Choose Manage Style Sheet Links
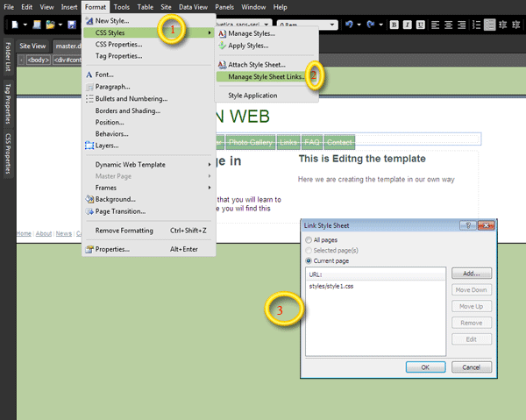The image size is (526, 420). coord(267,77)
